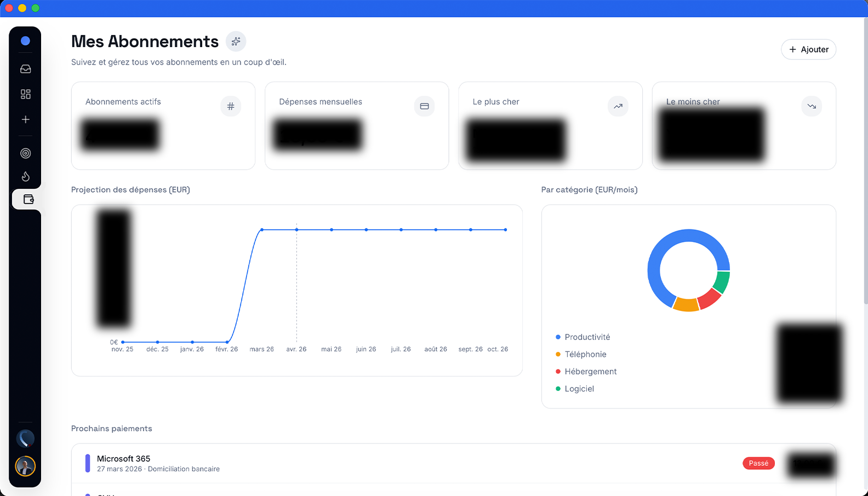This screenshot has height=496, width=868.
Task: Click the vertical scrollbar on the right edge
Action: click(865, 164)
